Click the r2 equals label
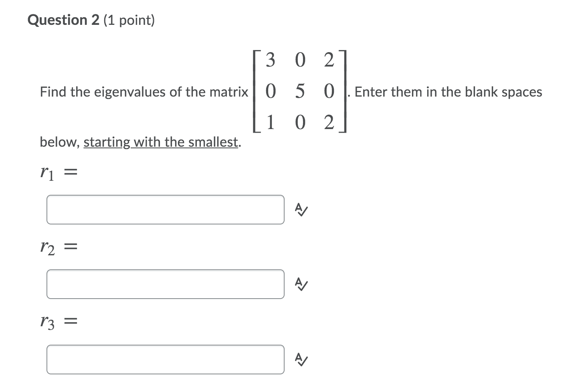 tap(58, 247)
